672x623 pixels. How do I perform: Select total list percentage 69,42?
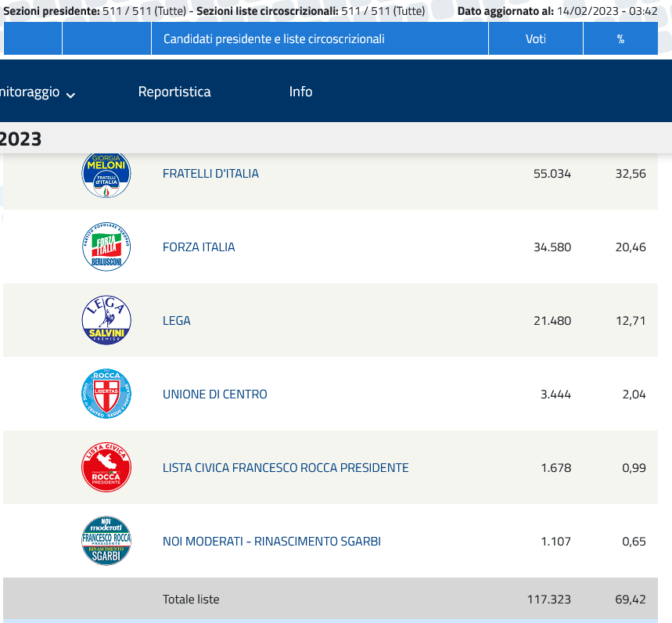pos(631,599)
